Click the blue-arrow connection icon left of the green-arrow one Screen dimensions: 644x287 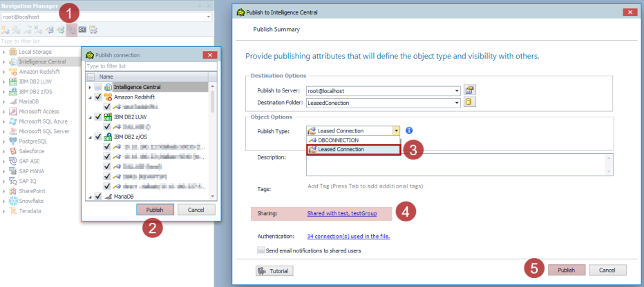pyautogui.click(x=50, y=30)
